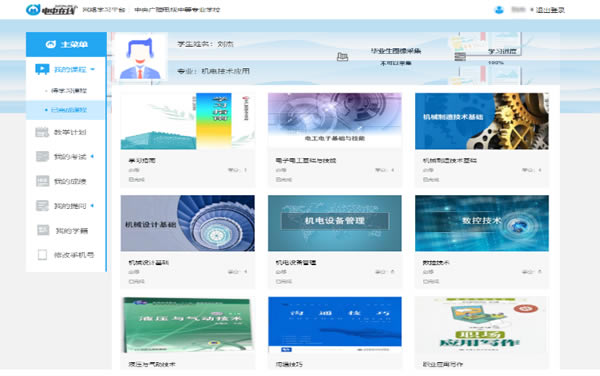Click the 主菜单 header button
The width and height of the screenshot is (600, 376).
(66, 44)
